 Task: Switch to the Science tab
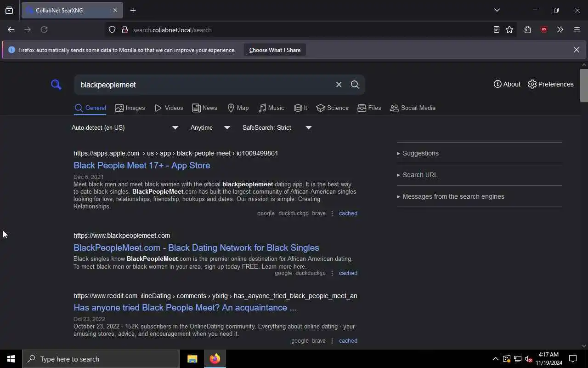click(332, 108)
